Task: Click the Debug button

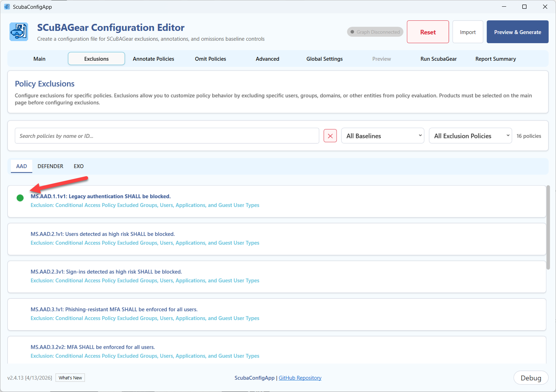Action: click(531, 378)
